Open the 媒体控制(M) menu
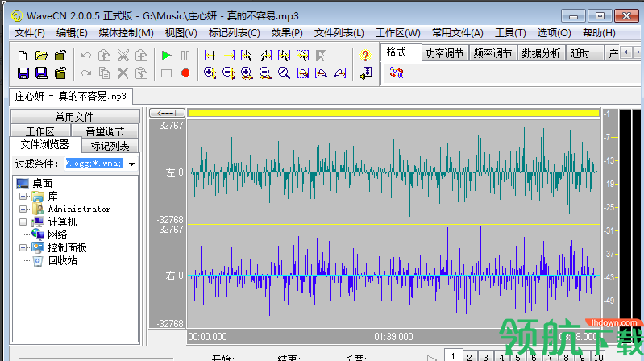 coord(126,33)
